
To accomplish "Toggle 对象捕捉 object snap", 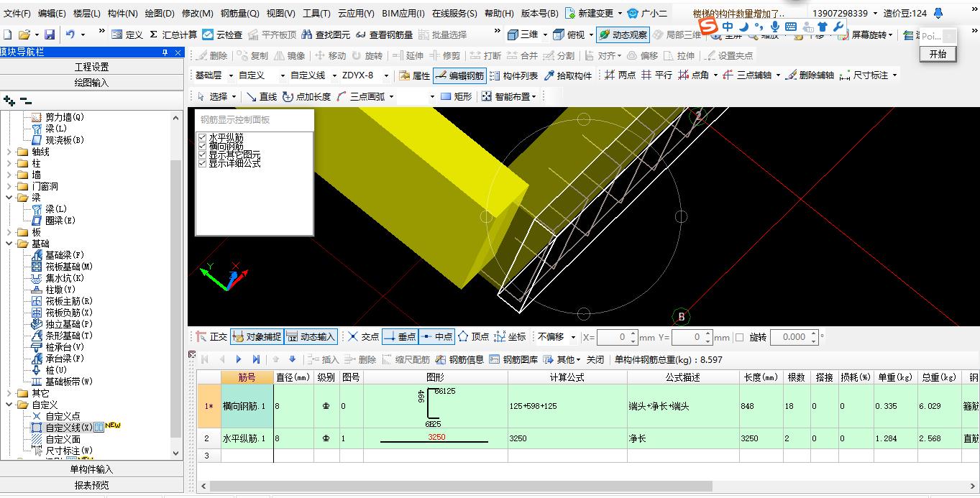I will pos(257,336).
